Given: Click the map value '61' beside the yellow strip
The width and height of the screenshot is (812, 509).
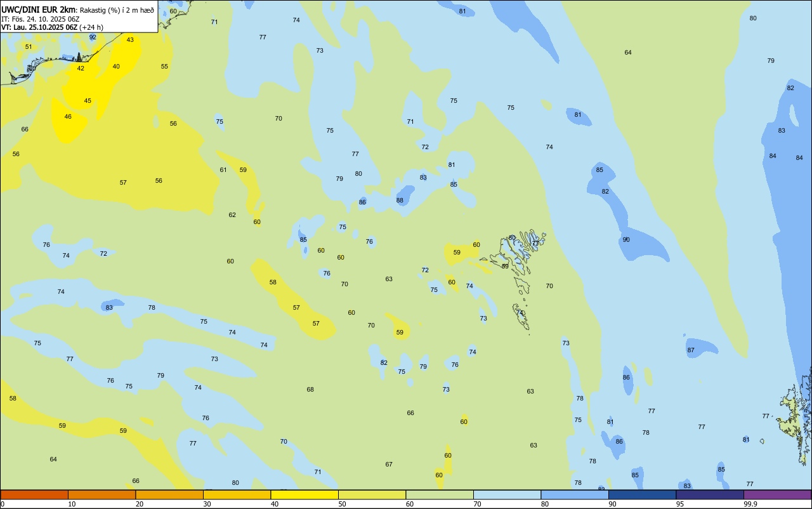Looking at the screenshot, I should 223,170.
